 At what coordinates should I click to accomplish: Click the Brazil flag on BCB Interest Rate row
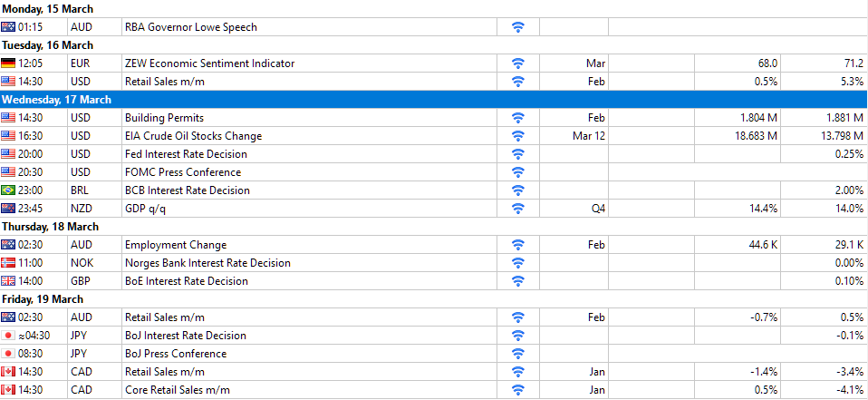[x=8, y=190]
